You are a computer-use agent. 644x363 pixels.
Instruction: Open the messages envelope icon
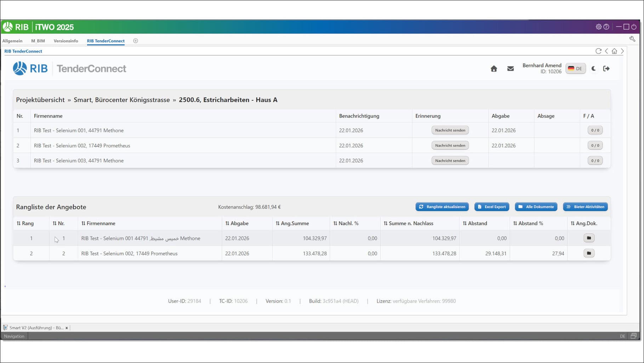(x=510, y=69)
